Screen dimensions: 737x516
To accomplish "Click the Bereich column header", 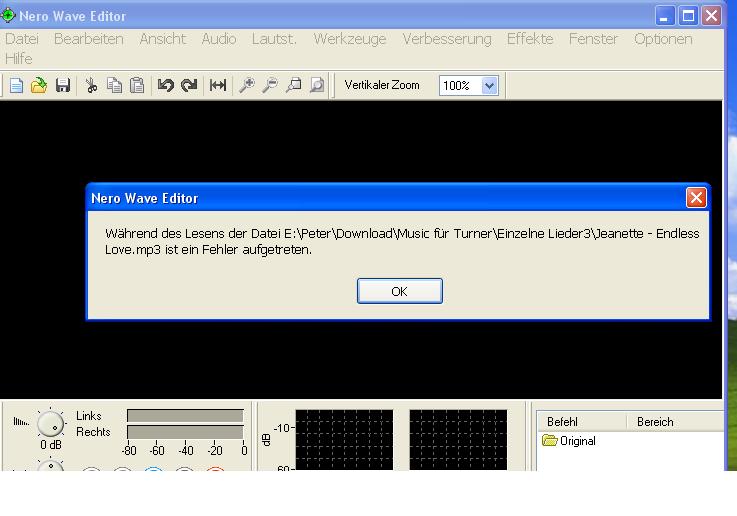I will 675,422.
